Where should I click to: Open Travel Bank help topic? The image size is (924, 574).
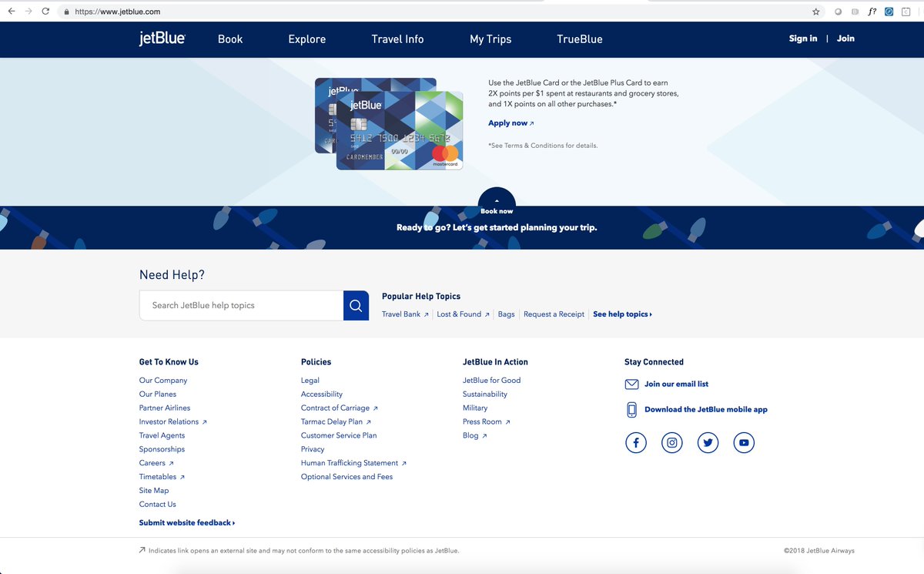pyautogui.click(x=405, y=314)
